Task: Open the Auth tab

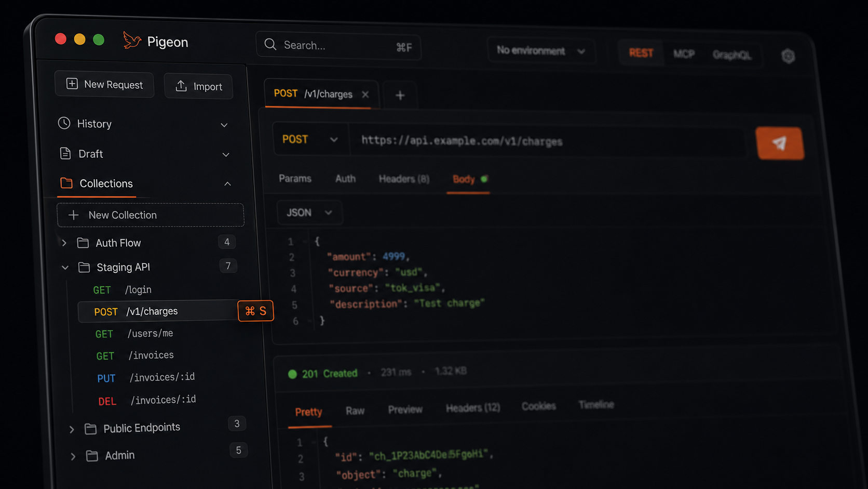Action: pyautogui.click(x=345, y=179)
